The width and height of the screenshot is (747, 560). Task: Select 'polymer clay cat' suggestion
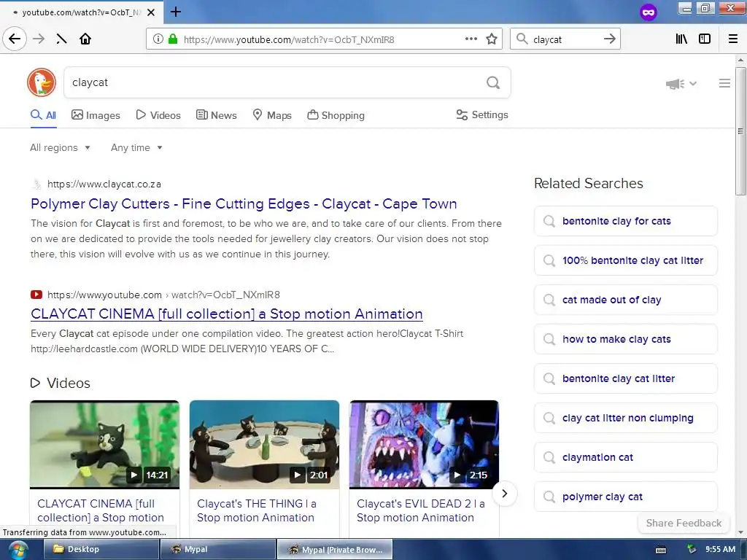click(x=625, y=497)
